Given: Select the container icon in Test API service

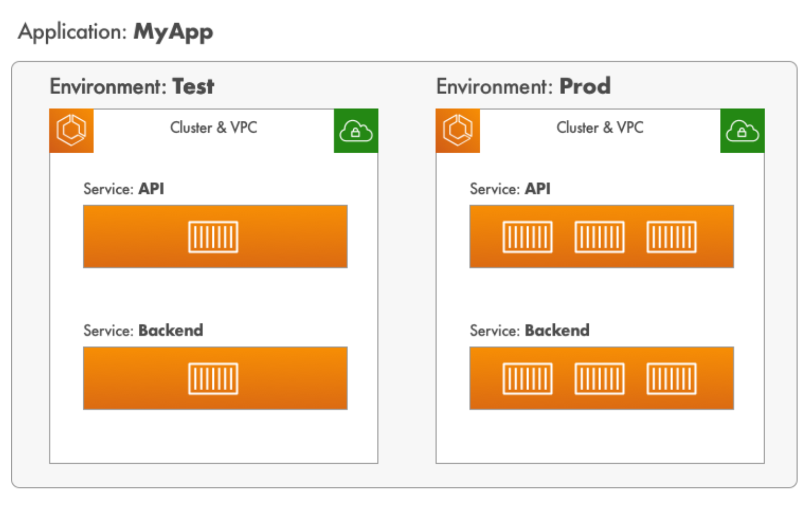Looking at the screenshot, I should coord(213,236).
